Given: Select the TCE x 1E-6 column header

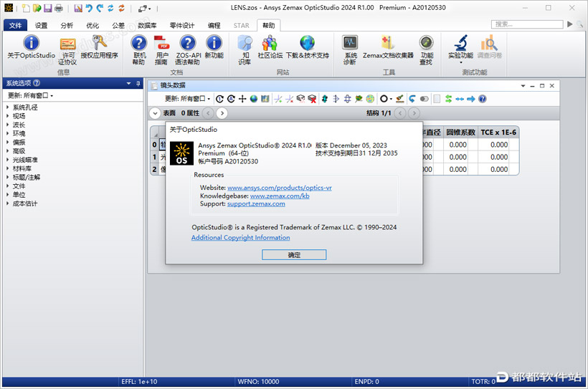Looking at the screenshot, I should click(x=498, y=133).
